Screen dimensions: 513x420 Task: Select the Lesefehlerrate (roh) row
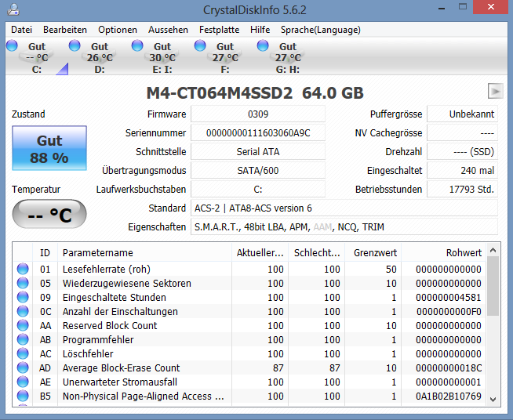[x=249, y=269]
